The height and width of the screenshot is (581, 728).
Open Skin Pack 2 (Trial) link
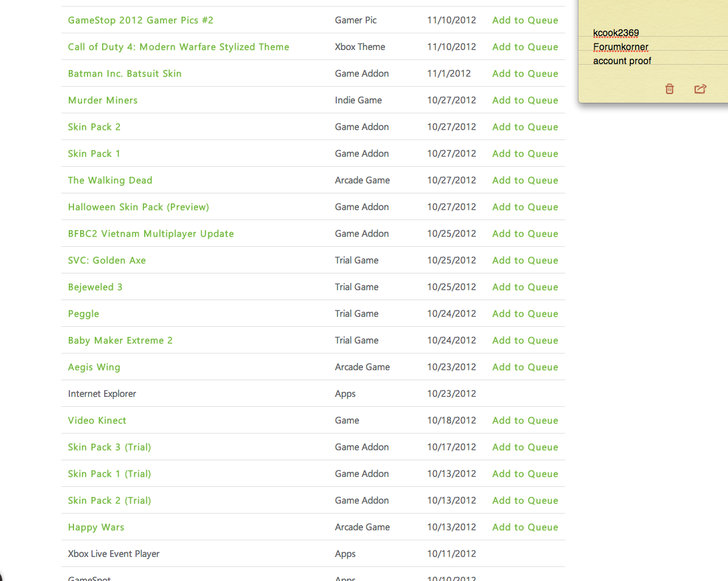pyautogui.click(x=109, y=500)
